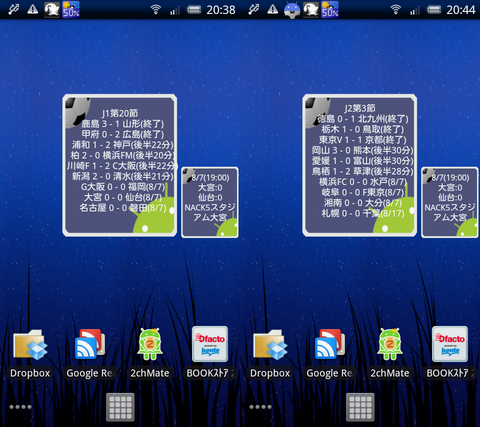
Task: Launch 2Dfacto BOOKストア on the 20:44 screen
Action: tap(450, 353)
